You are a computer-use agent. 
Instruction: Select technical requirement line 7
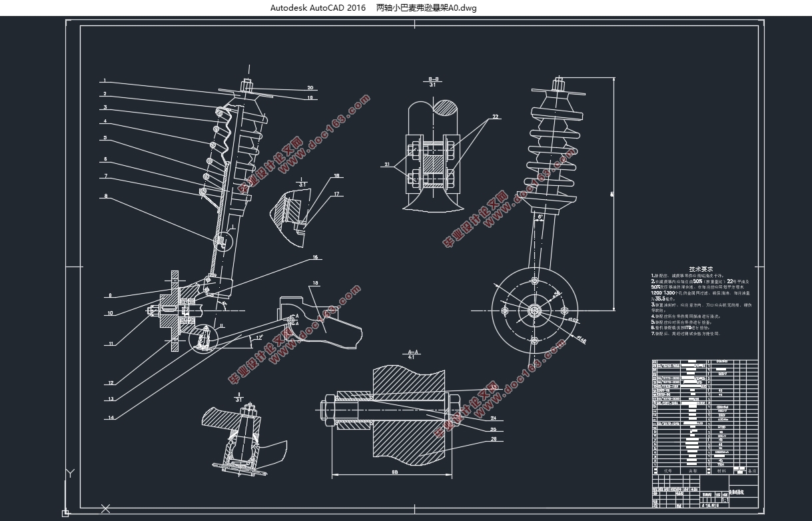pyautogui.click(x=685, y=333)
